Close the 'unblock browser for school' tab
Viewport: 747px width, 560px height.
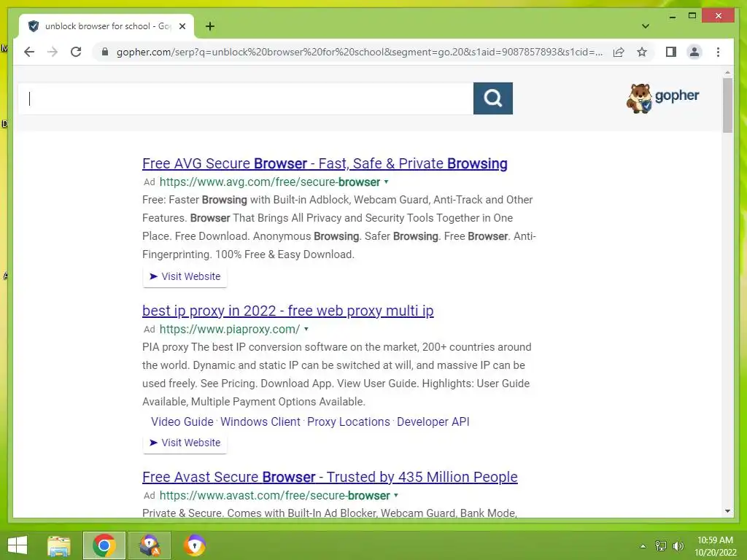pyautogui.click(x=182, y=26)
